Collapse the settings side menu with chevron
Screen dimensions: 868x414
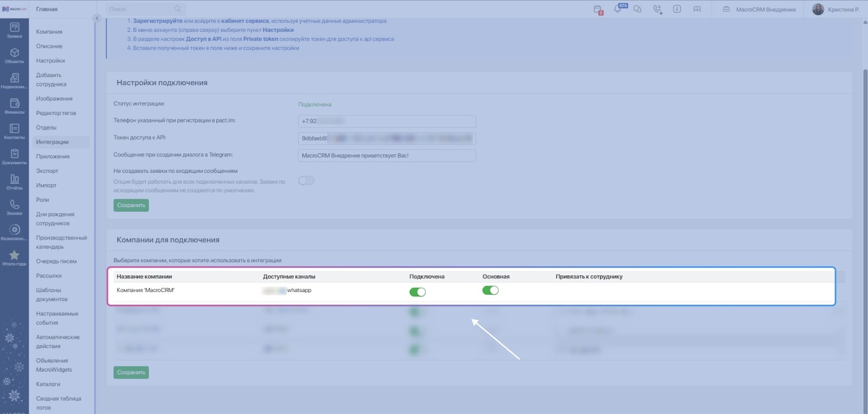click(x=97, y=18)
